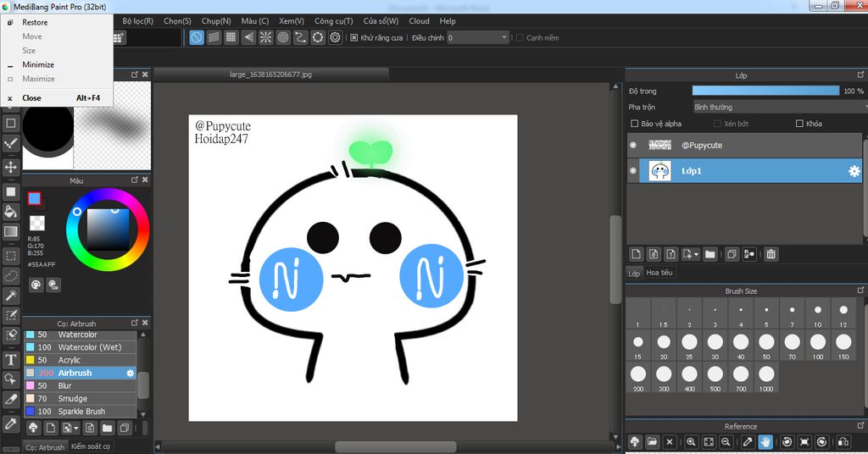
Task: Enable the vanishing point snap guide
Action: click(248, 37)
